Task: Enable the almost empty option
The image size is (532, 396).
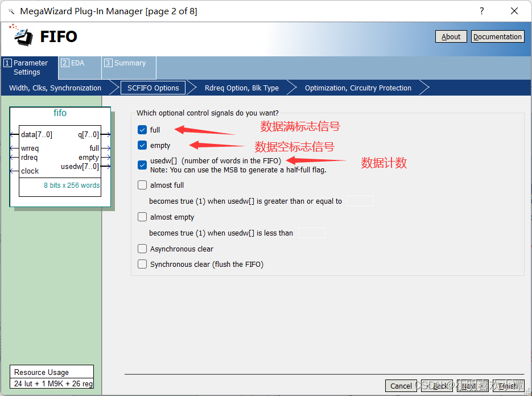Action: [142, 217]
